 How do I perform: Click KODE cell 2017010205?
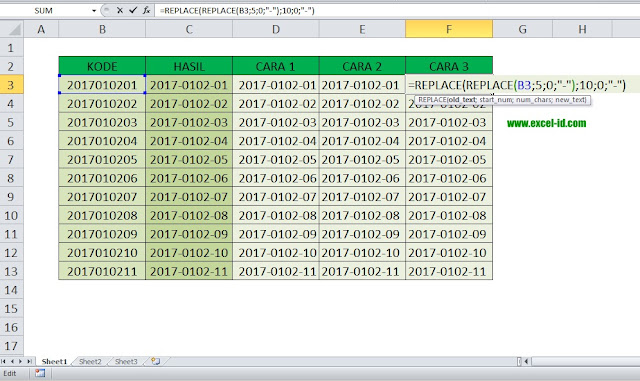point(102,159)
